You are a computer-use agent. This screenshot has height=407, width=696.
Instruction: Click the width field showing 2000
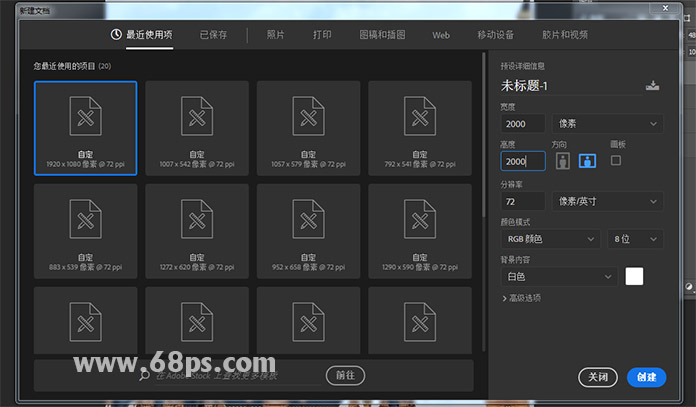point(522,123)
